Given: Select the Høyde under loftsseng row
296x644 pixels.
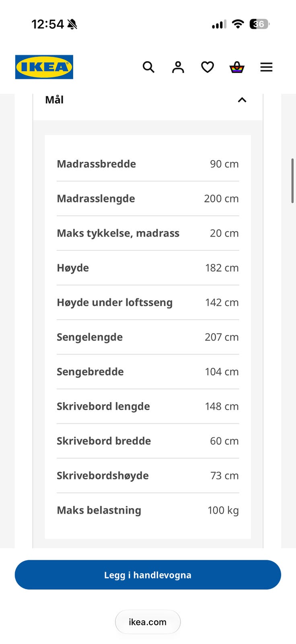Looking at the screenshot, I should (x=148, y=302).
